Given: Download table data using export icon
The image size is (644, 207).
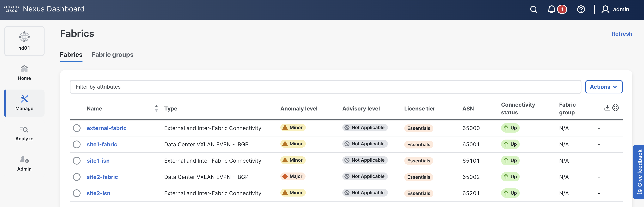Looking at the screenshot, I should point(607,108).
